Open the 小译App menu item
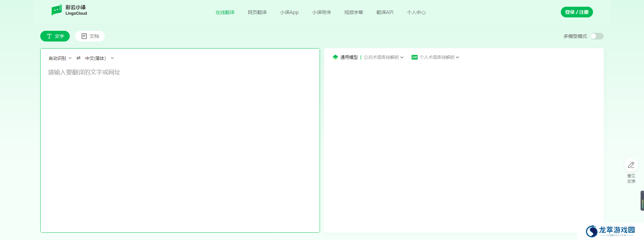644x240 pixels. (289, 12)
